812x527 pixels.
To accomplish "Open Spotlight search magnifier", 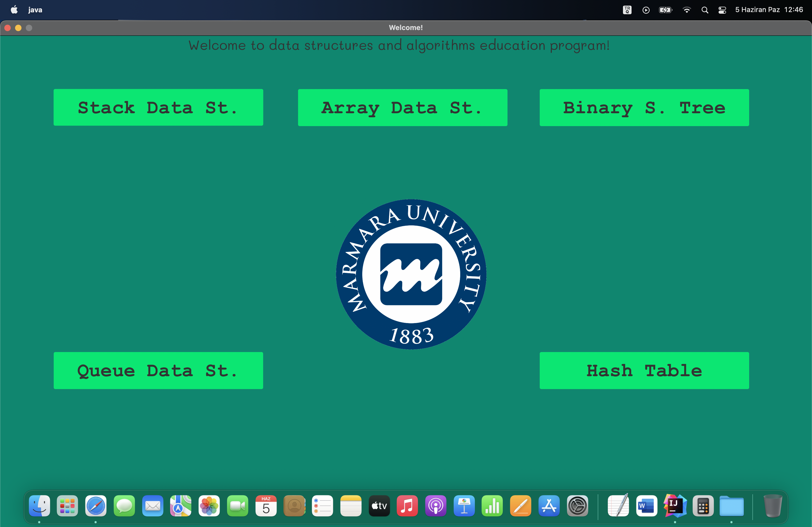I will pos(705,10).
